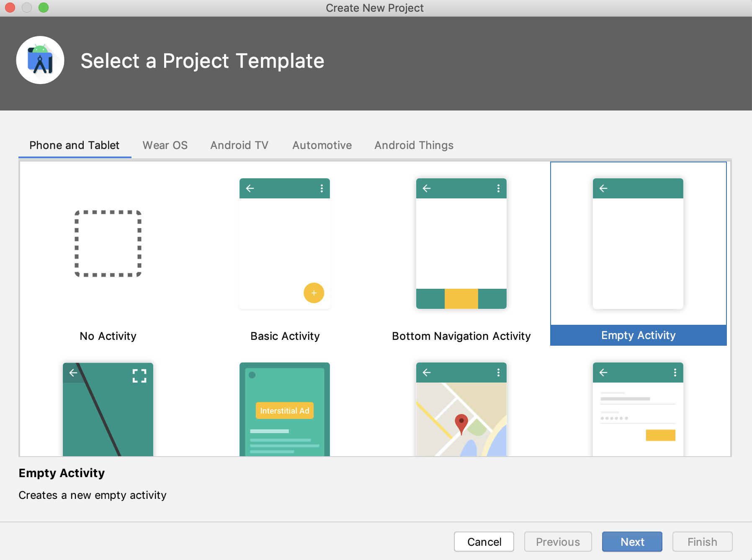Click the Empty Activity blue label

[x=638, y=335]
